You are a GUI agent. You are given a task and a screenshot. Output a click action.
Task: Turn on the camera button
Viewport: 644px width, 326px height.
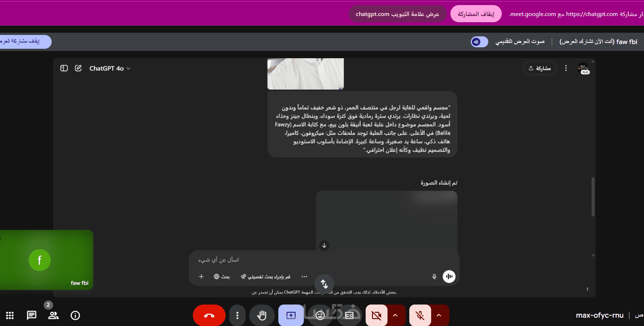click(377, 315)
